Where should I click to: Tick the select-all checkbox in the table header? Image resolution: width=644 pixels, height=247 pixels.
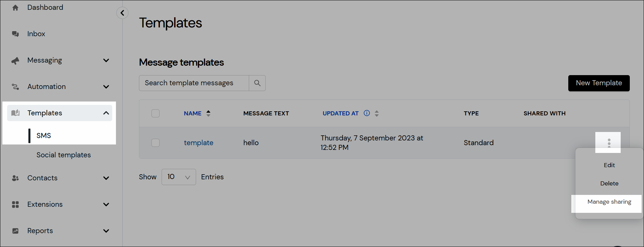coord(156,113)
